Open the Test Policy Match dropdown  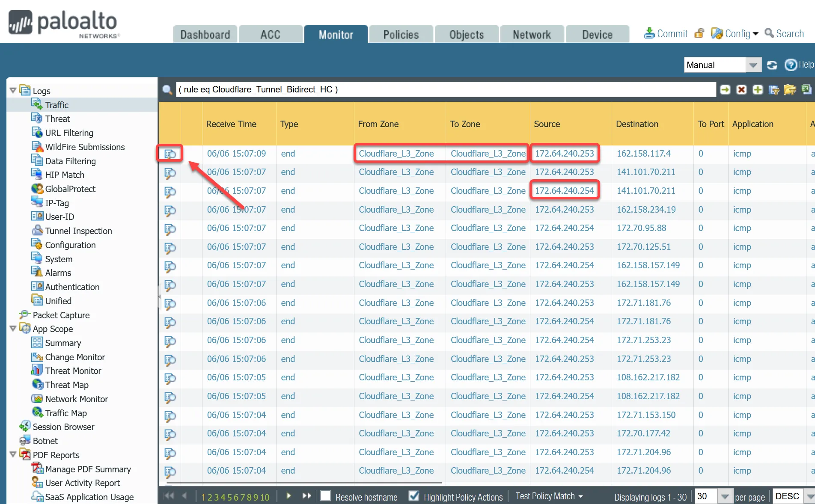[549, 496]
